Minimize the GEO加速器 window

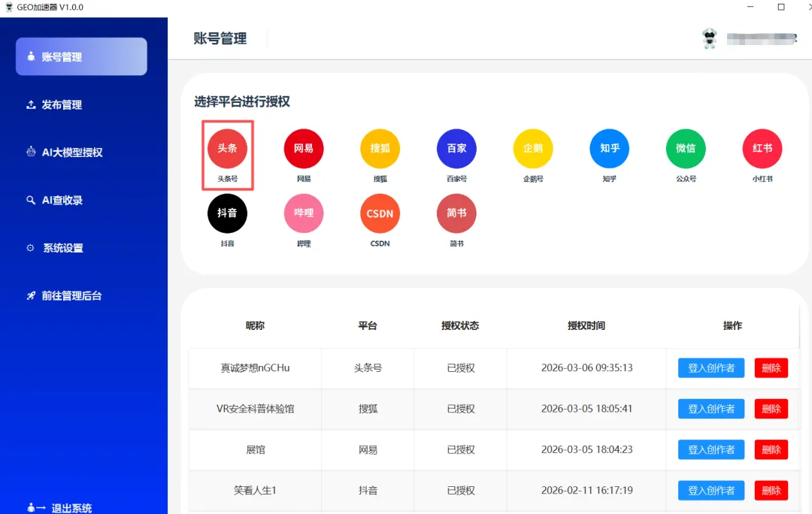tap(750, 8)
